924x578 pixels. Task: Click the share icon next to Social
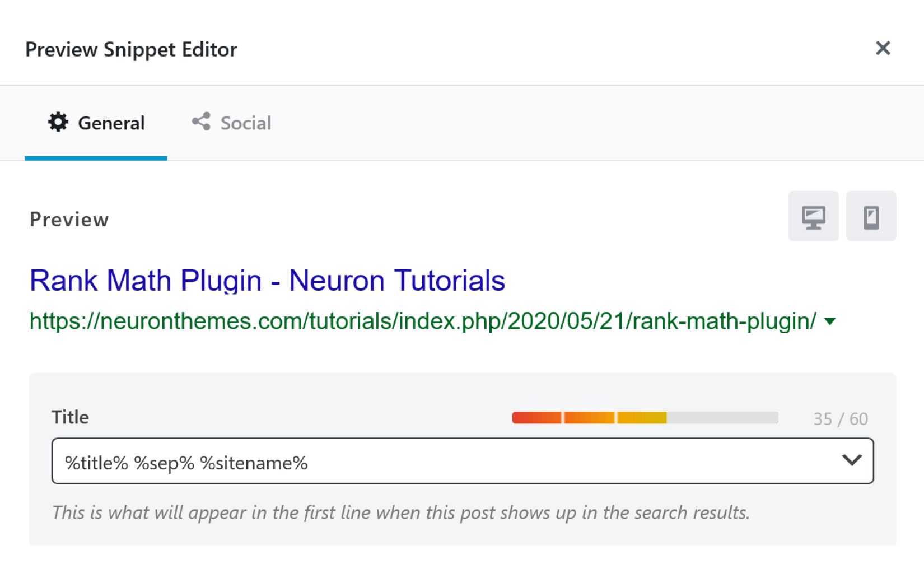pos(201,121)
